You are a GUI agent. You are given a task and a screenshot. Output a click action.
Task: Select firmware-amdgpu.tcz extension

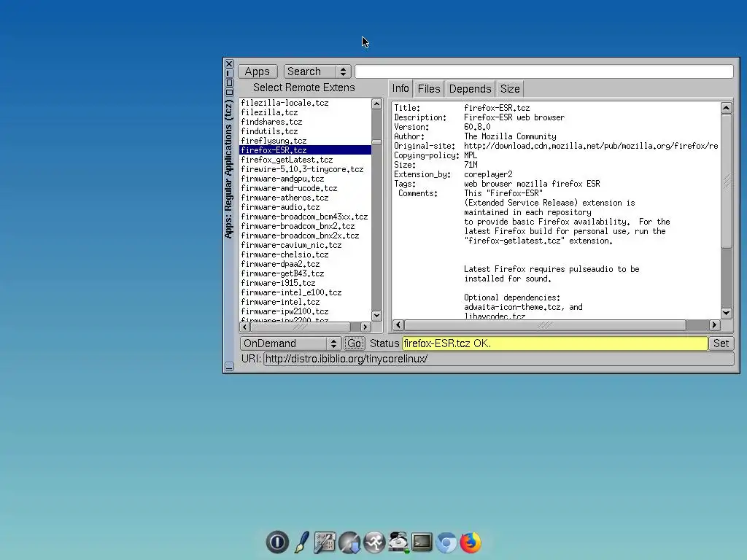305,179
